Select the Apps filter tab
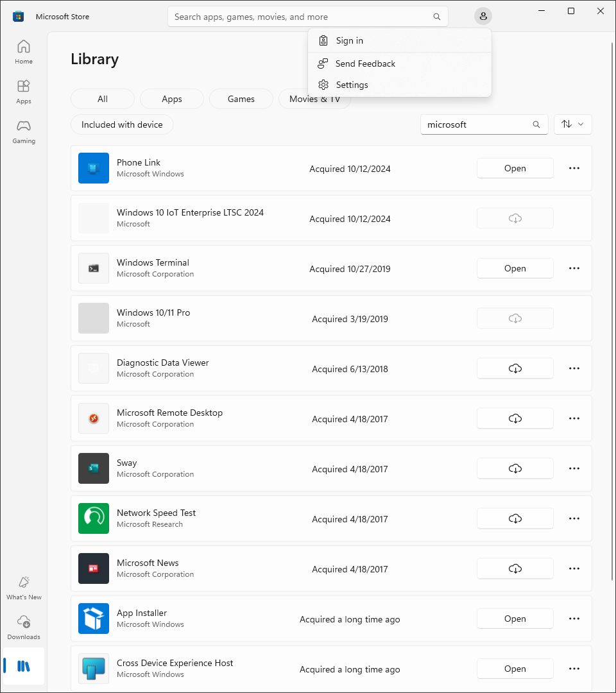 coord(172,99)
